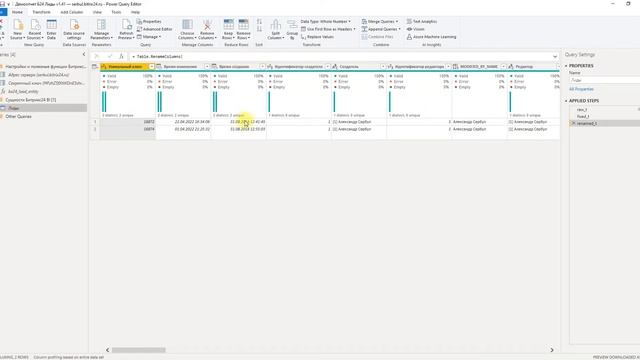
Task: Switch to the Tools tab
Action: (116, 12)
